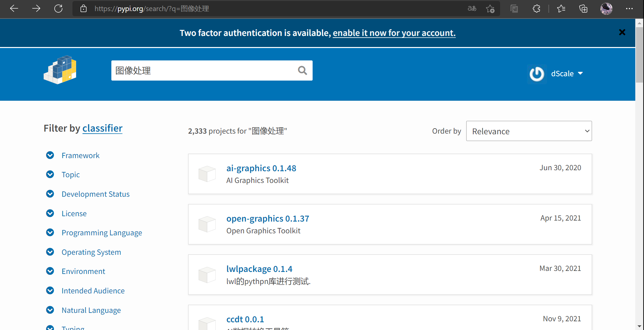Dismiss the two factor authentication banner
Viewport: 644px width, 330px height.
point(622,32)
